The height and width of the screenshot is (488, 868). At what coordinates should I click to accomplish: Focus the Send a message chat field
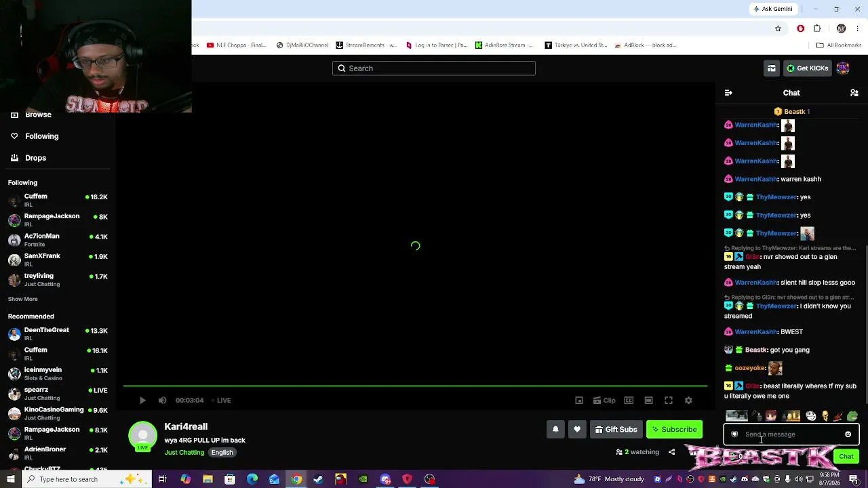click(x=790, y=434)
